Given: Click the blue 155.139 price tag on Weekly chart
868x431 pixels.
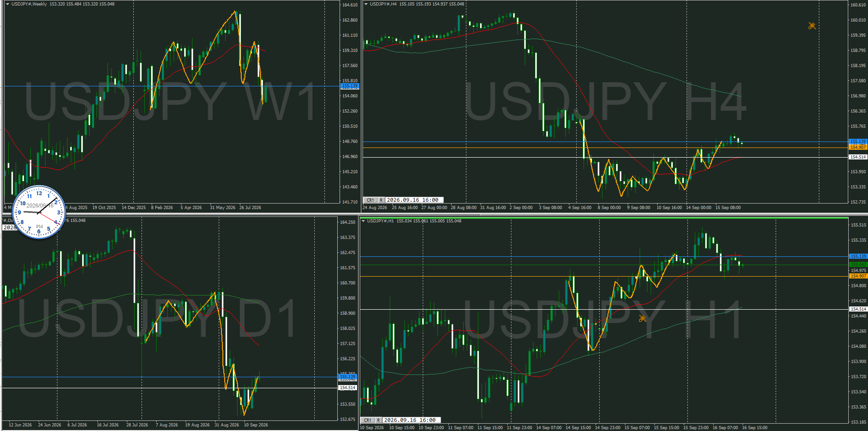Looking at the screenshot, I should click(x=350, y=86).
